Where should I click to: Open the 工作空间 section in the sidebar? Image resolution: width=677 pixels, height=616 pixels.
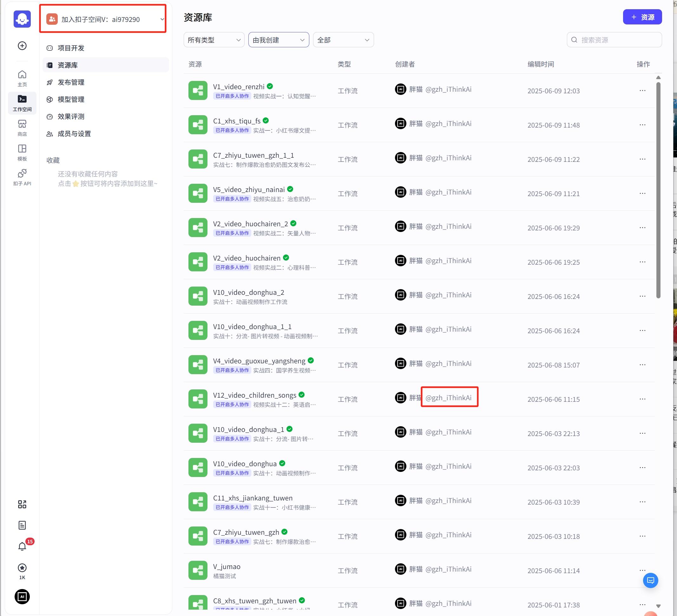(x=22, y=103)
